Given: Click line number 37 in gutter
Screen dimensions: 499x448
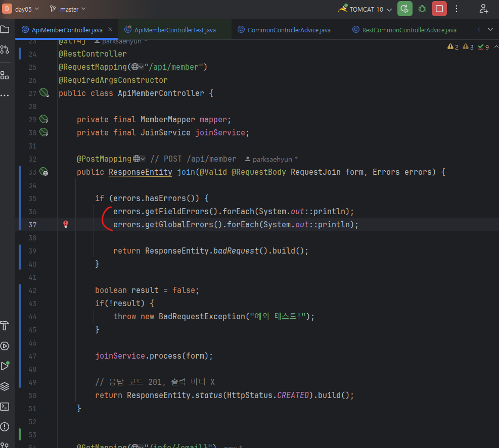Looking at the screenshot, I should [32, 225].
